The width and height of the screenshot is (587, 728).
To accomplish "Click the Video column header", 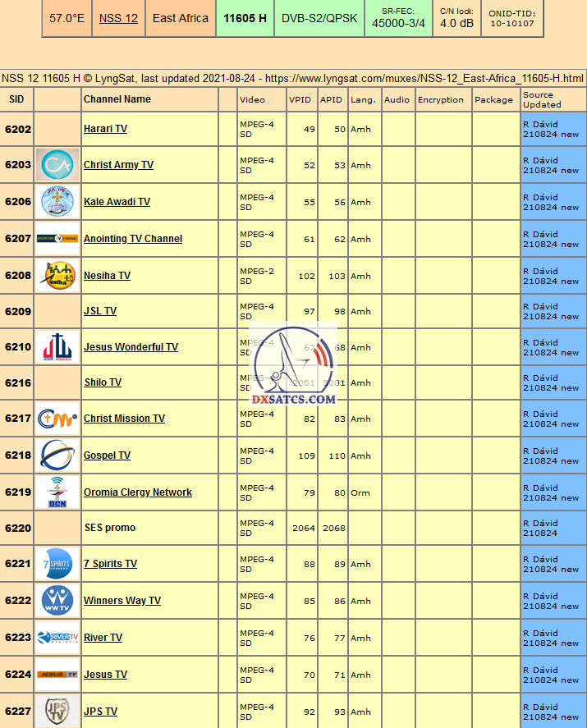I will [261, 99].
